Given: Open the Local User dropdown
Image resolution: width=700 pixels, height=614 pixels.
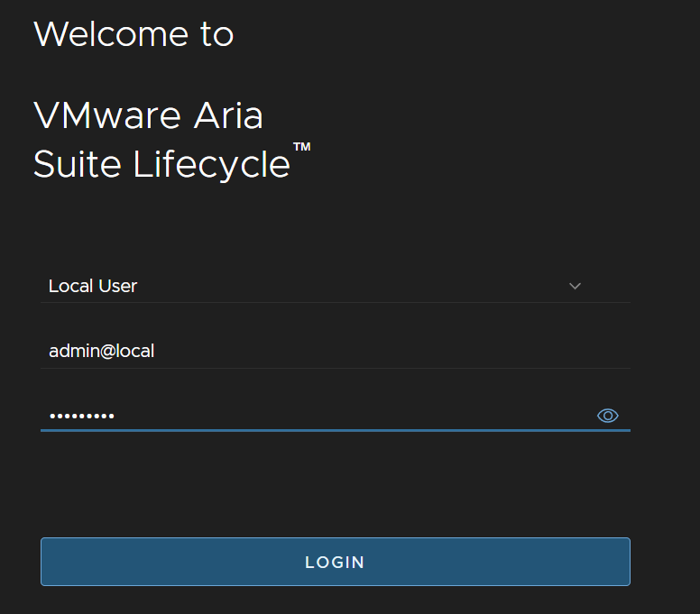Looking at the screenshot, I should (x=336, y=286).
